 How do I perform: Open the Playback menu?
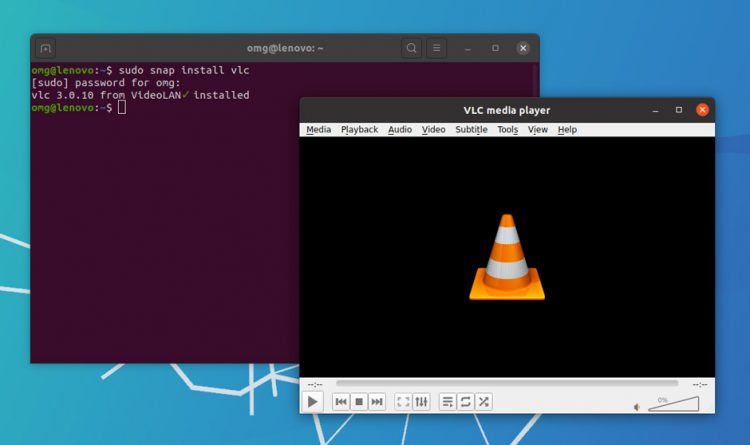tap(360, 130)
